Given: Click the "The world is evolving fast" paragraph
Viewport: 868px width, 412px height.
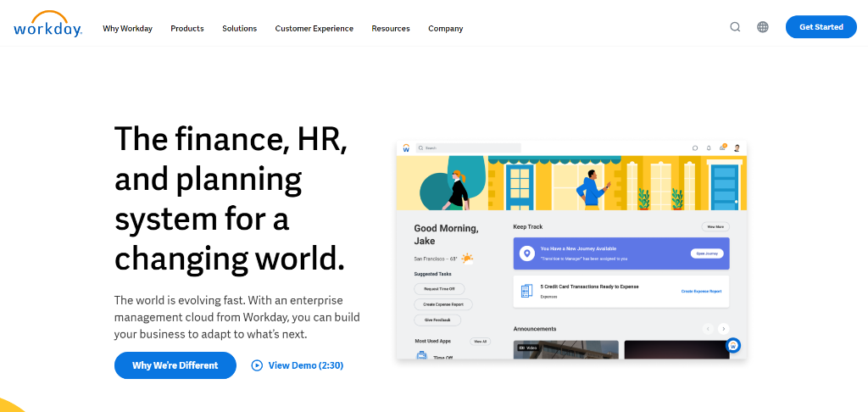Looking at the screenshot, I should (x=237, y=317).
